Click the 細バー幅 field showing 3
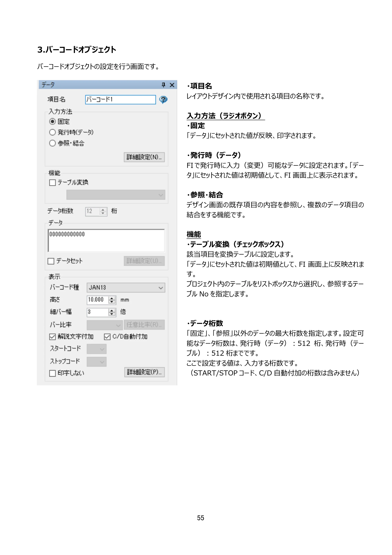The height and width of the screenshot is (555, 392). (98, 312)
